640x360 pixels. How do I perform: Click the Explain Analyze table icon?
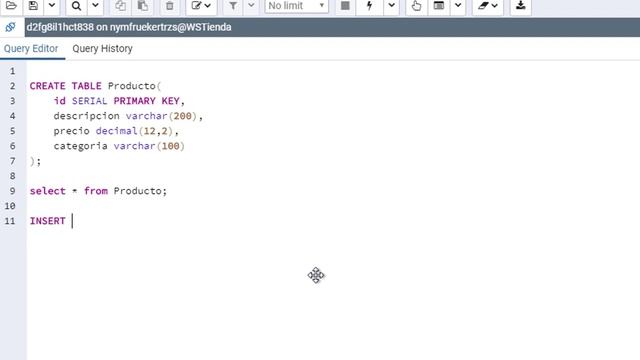pyautogui.click(x=439, y=6)
